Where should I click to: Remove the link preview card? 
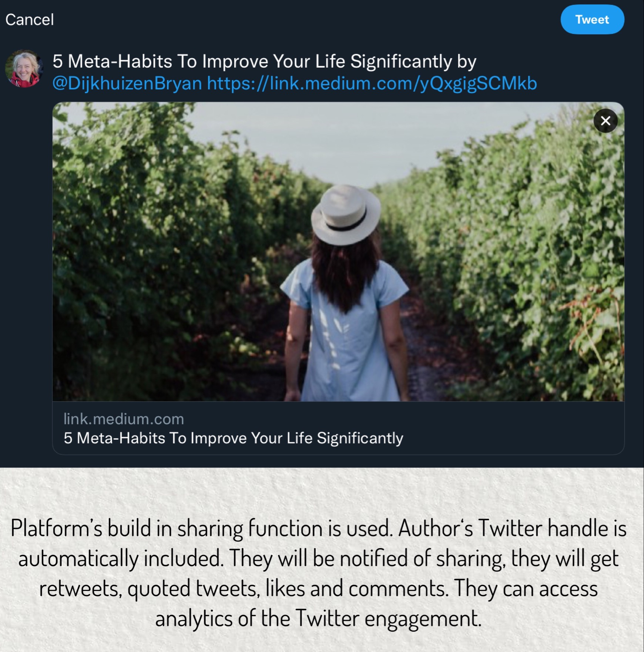click(x=605, y=121)
